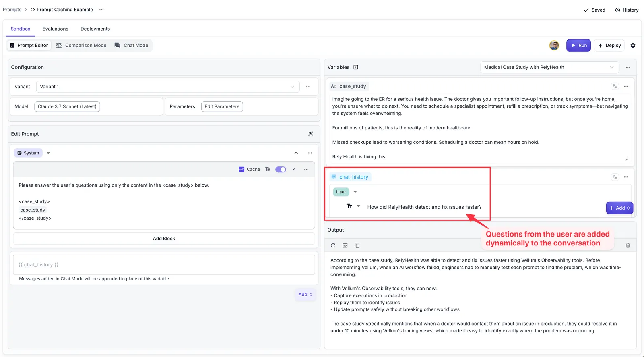Click the Variables info icon
This screenshot has height=357, width=644.
(x=356, y=67)
